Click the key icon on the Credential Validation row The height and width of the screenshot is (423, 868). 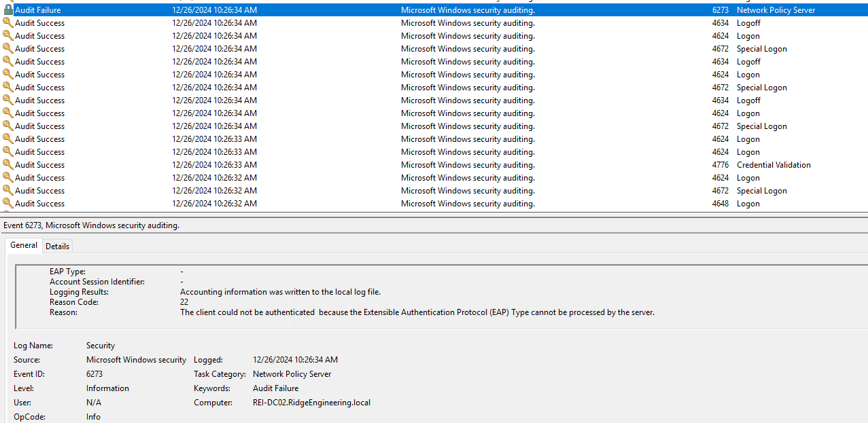pyautogui.click(x=8, y=165)
